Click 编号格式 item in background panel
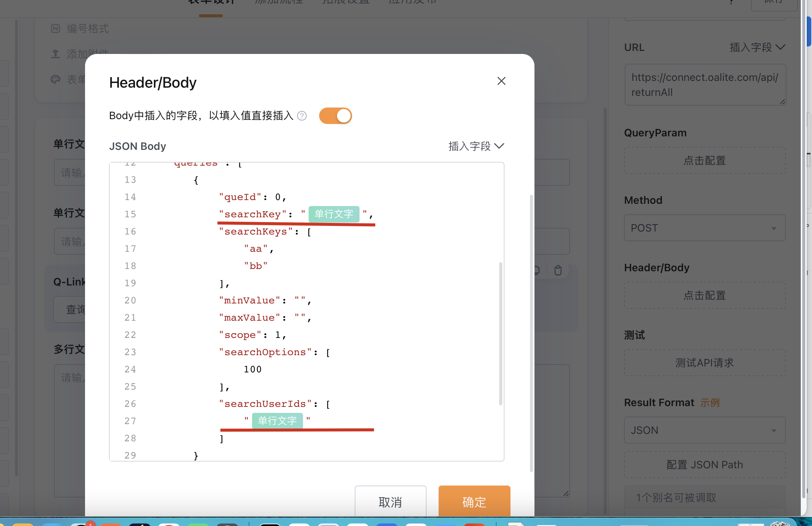This screenshot has width=812, height=526. point(88,29)
